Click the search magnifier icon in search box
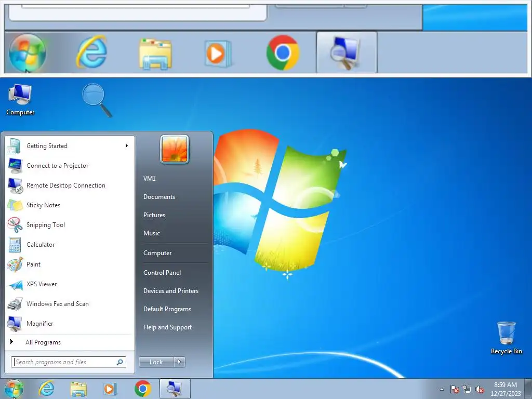The height and width of the screenshot is (399, 532). point(120,362)
